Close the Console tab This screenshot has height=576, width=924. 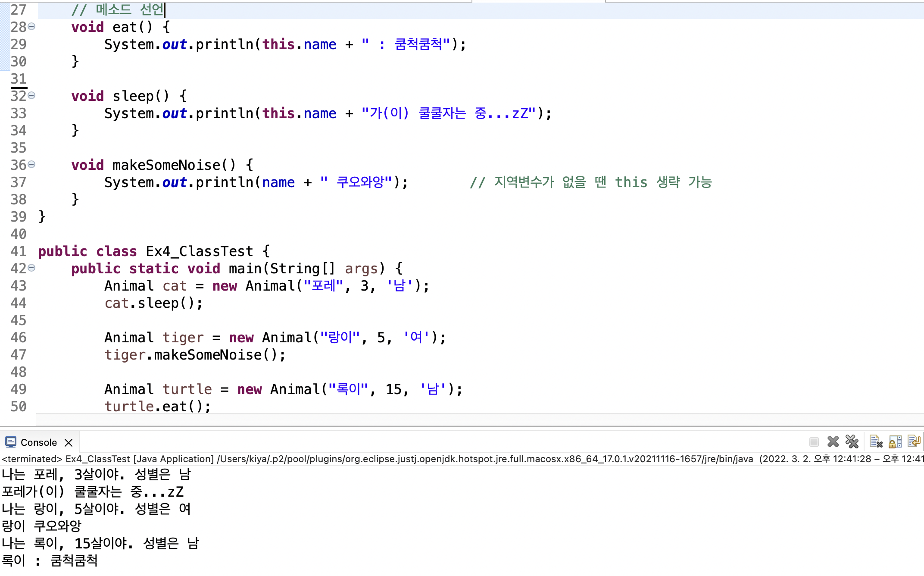[69, 443]
